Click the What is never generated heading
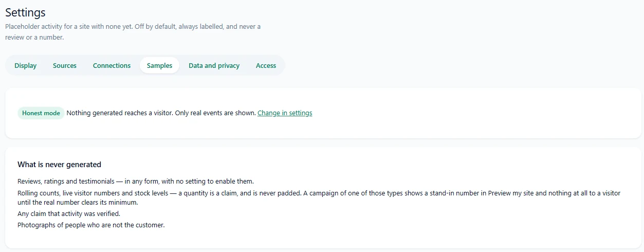644x252 pixels. [x=59, y=165]
